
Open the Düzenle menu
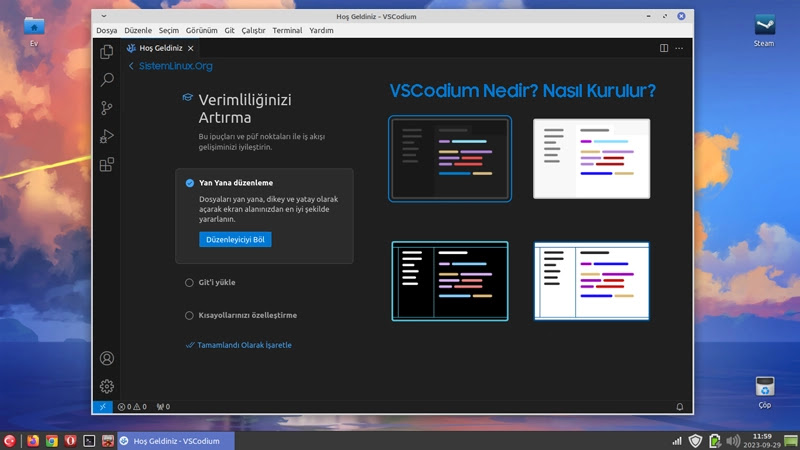pos(138,31)
